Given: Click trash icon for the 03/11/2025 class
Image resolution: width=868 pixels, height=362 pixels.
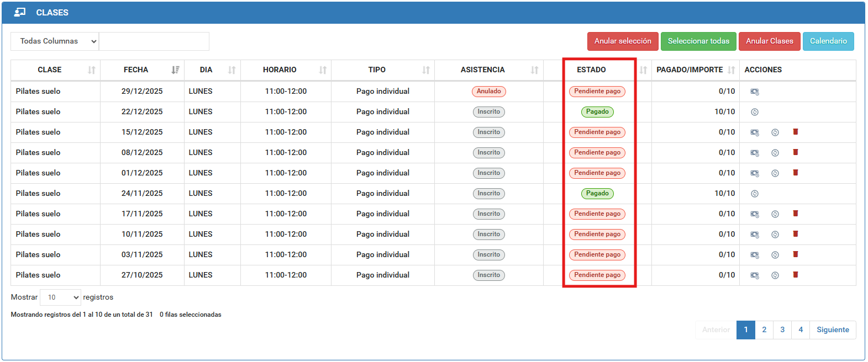Looking at the screenshot, I should tap(795, 254).
